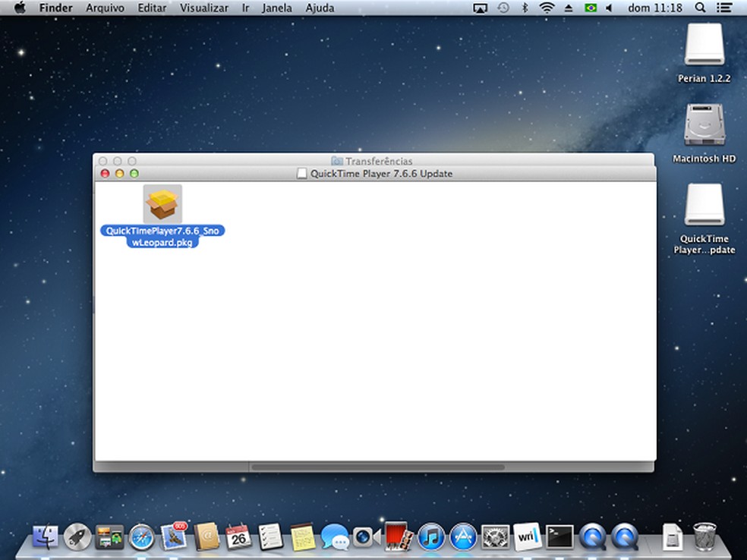Open Messages from the Dock
Viewport: 747px width, 560px height.
pos(336,539)
